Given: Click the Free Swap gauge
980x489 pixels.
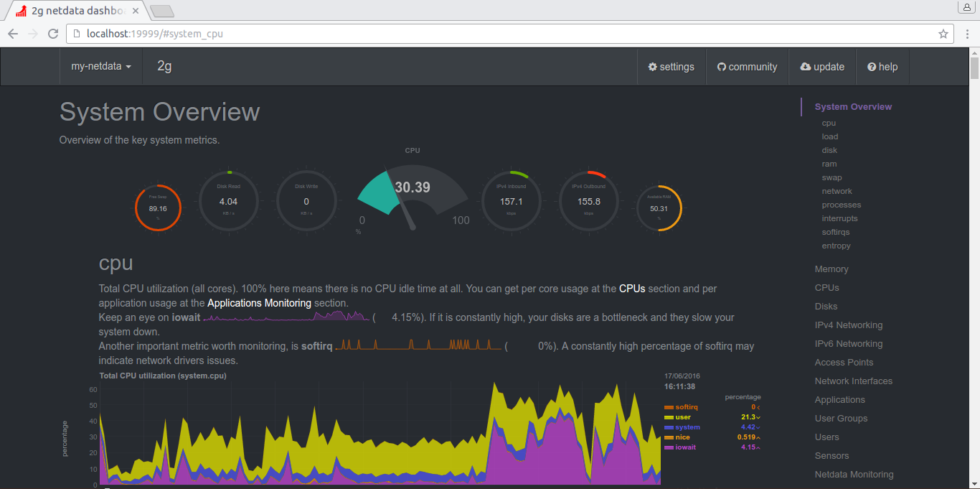Looking at the screenshot, I should coord(158,208).
